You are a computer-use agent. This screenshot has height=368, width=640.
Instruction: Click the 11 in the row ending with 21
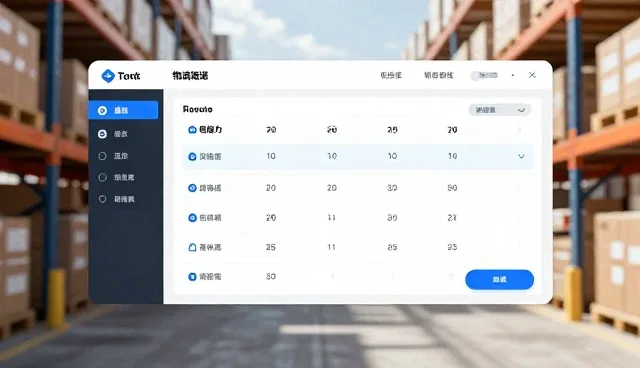[x=331, y=218]
